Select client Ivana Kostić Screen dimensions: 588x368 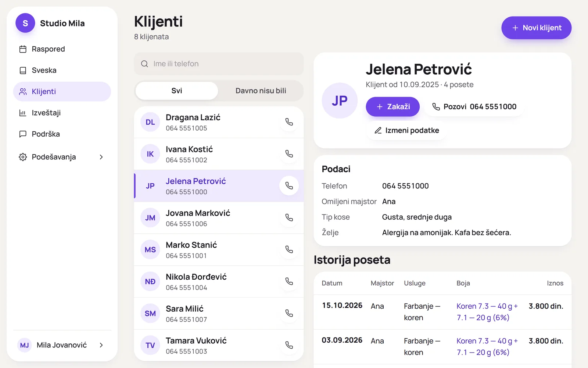[x=219, y=154]
